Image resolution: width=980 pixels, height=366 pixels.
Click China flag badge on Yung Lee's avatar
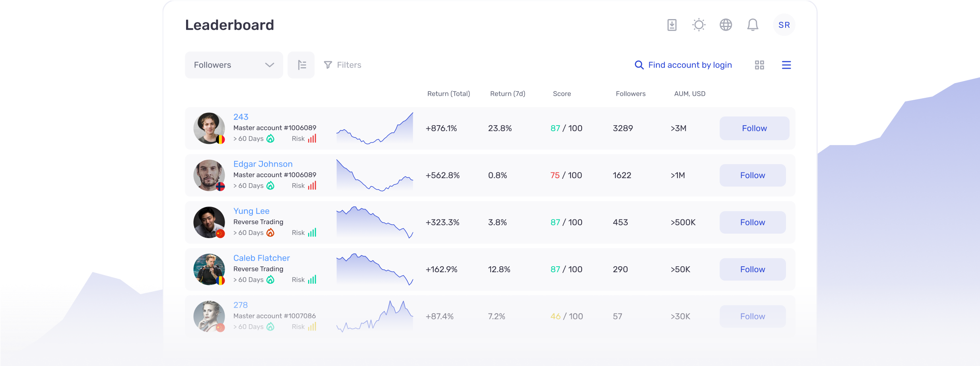pyautogui.click(x=220, y=234)
